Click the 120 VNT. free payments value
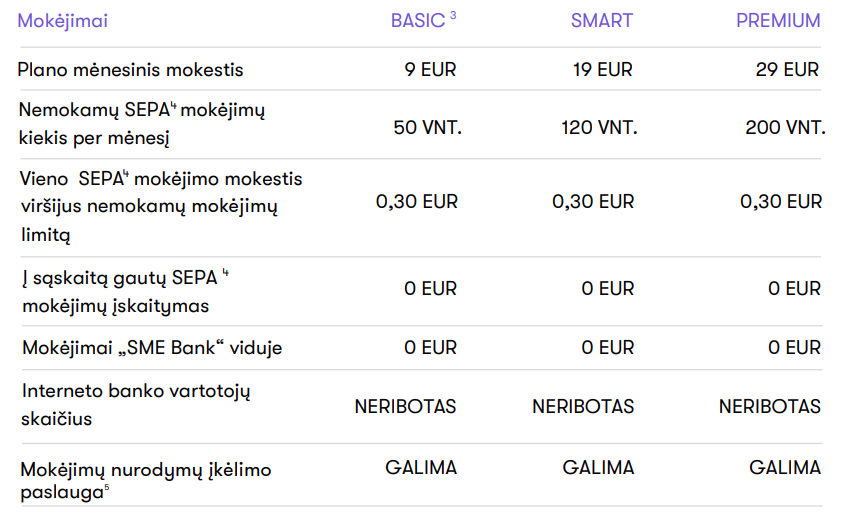Image resolution: width=844 pixels, height=515 pixels. [599, 128]
